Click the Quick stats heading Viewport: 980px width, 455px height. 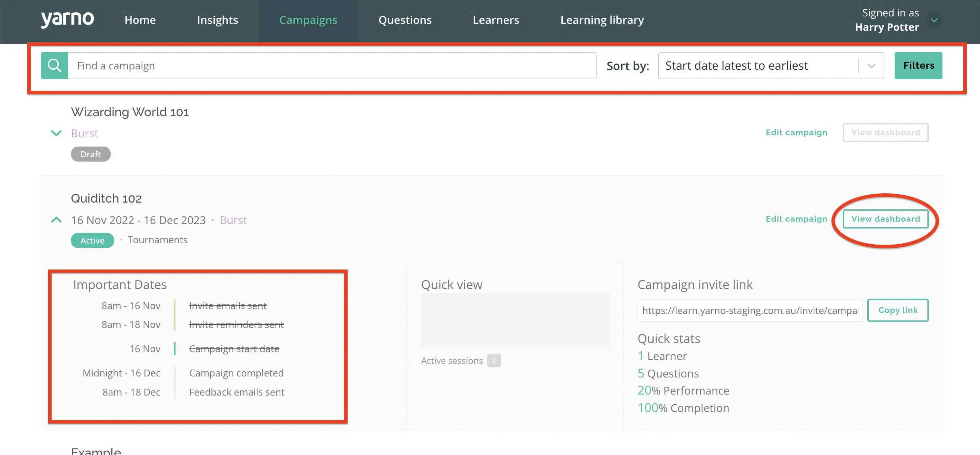coord(669,339)
